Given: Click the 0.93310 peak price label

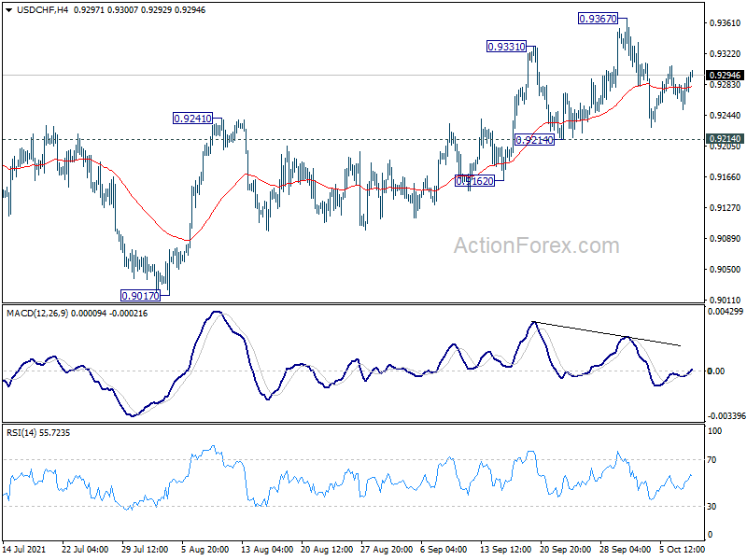Looking at the screenshot, I should [x=506, y=47].
